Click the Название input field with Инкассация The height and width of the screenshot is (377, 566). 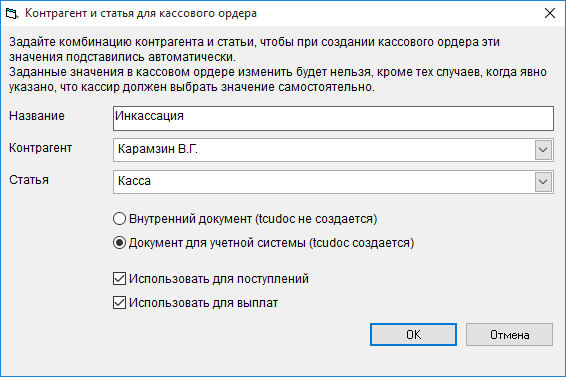click(x=333, y=118)
